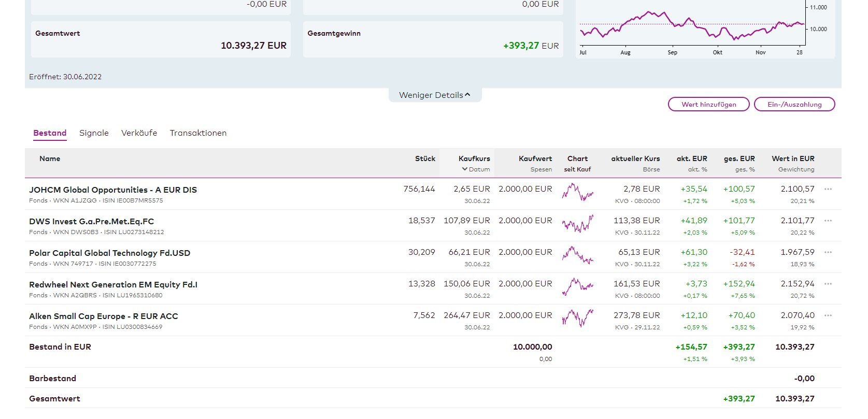
Task: Open three-dot menu for Redwheel Next Generation row
Action: (x=828, y=284)
